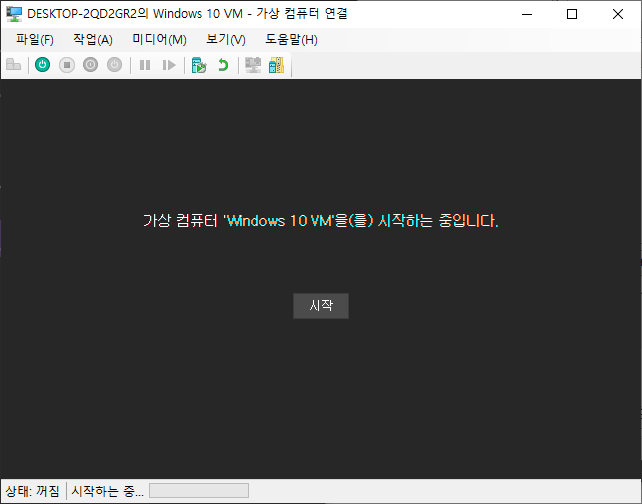
Task: Minimize the VM connection window
Action: (527, 14)
